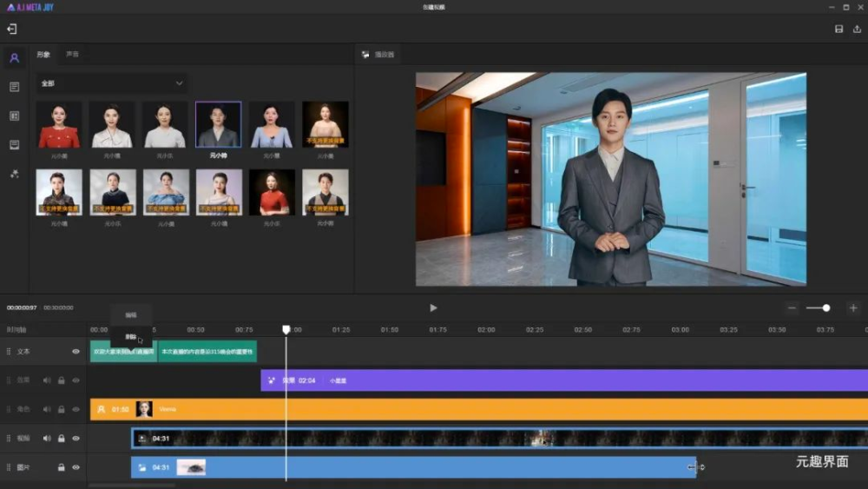
Task: Expand the 全部 category dropdown
Action: point(112,83)
